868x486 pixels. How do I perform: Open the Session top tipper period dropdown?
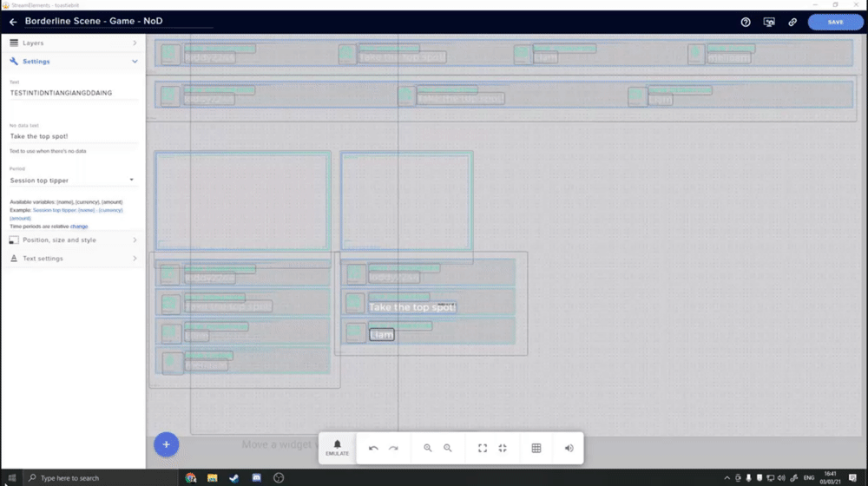click(x=72, y=181)
